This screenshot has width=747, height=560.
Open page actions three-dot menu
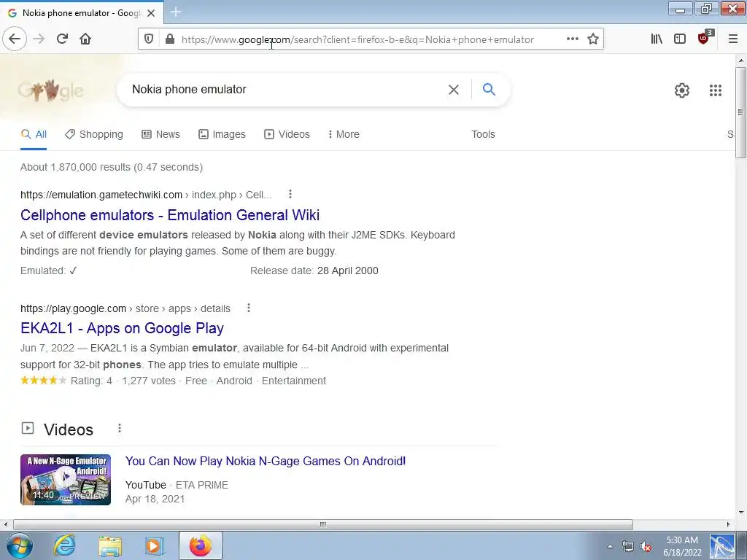(x=573, y=39)
